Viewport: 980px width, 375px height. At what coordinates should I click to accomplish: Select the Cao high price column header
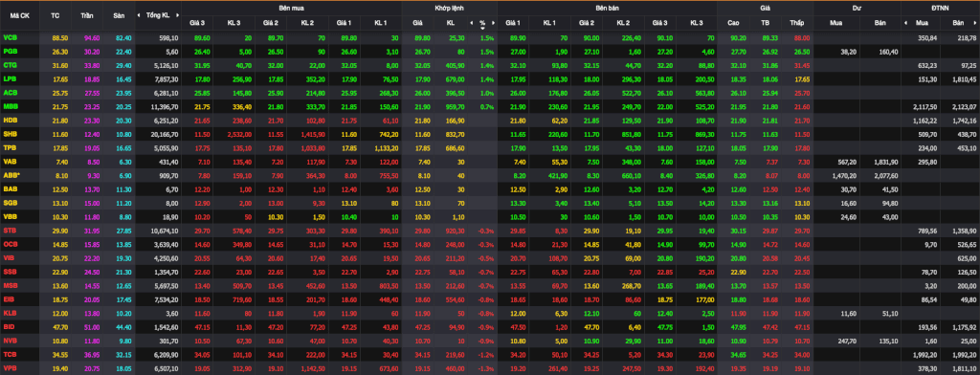point(733,23)
